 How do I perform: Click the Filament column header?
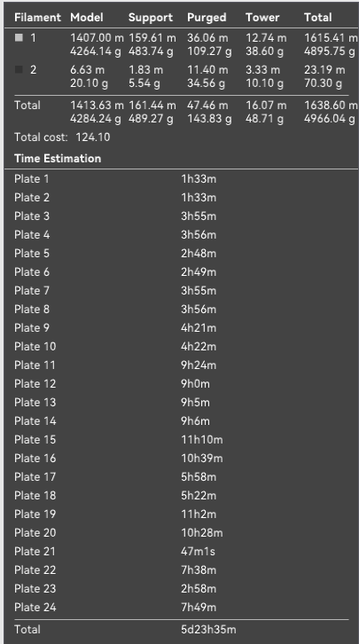click(37, 17)
